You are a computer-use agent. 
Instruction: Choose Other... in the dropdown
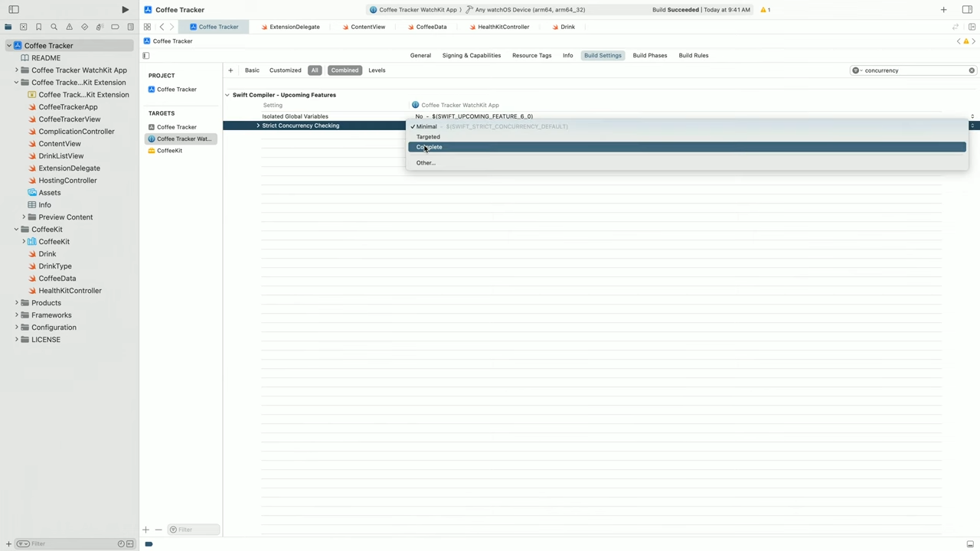687,163
